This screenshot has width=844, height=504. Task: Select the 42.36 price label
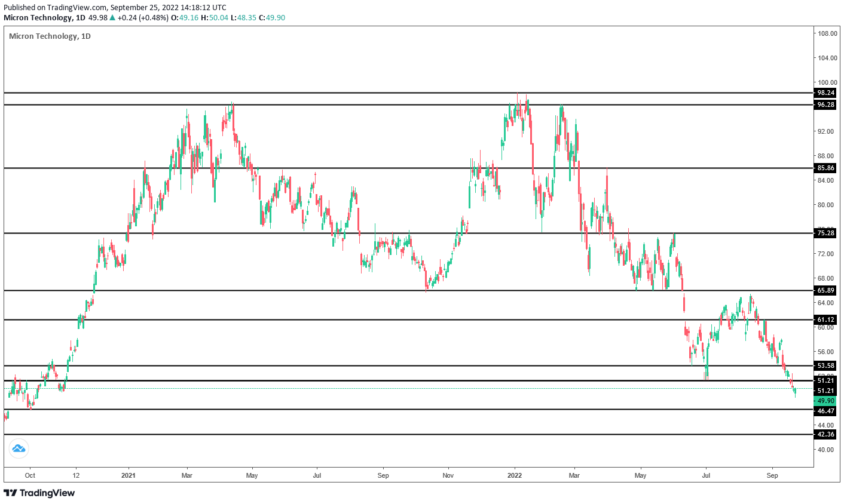pos(825,434)
